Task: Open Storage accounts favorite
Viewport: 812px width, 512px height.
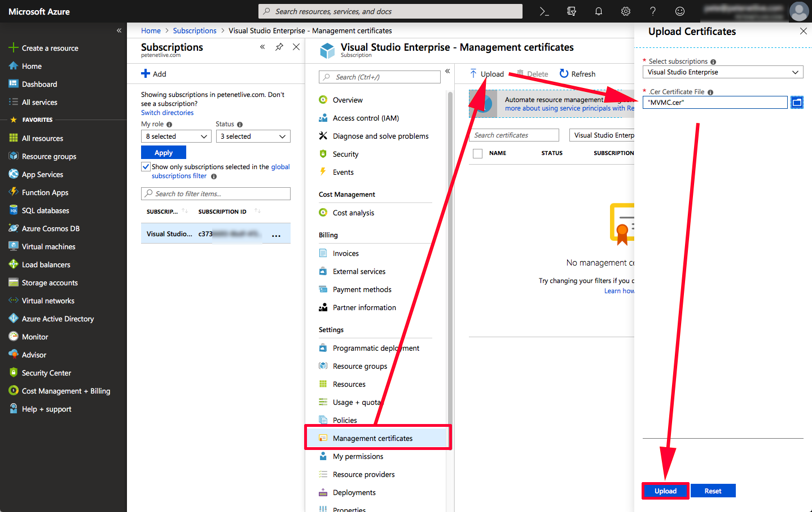Action: click(43, 283)
